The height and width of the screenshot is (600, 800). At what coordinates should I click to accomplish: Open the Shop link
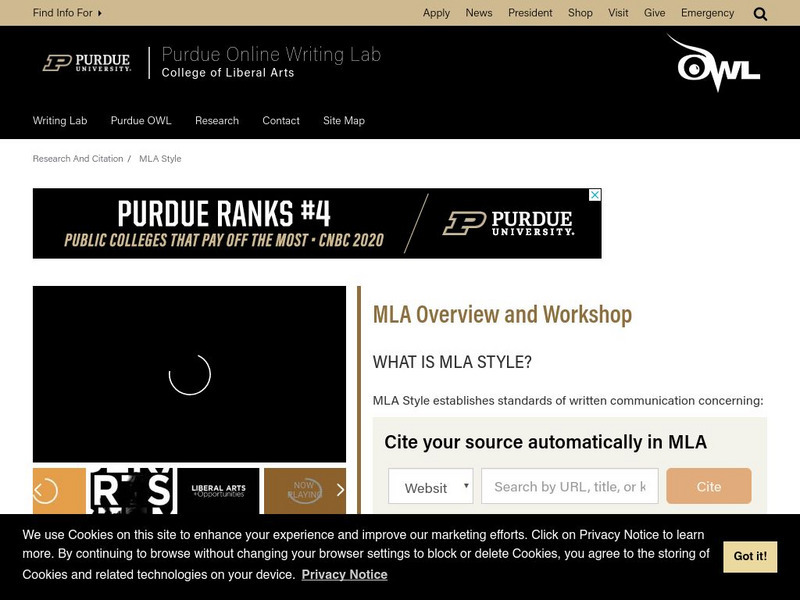click(x=580, y=13)
